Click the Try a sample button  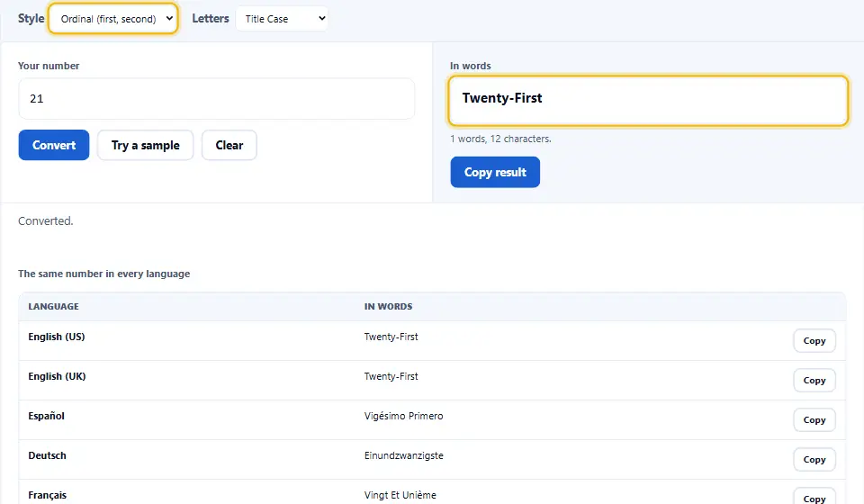pos(146,145)
